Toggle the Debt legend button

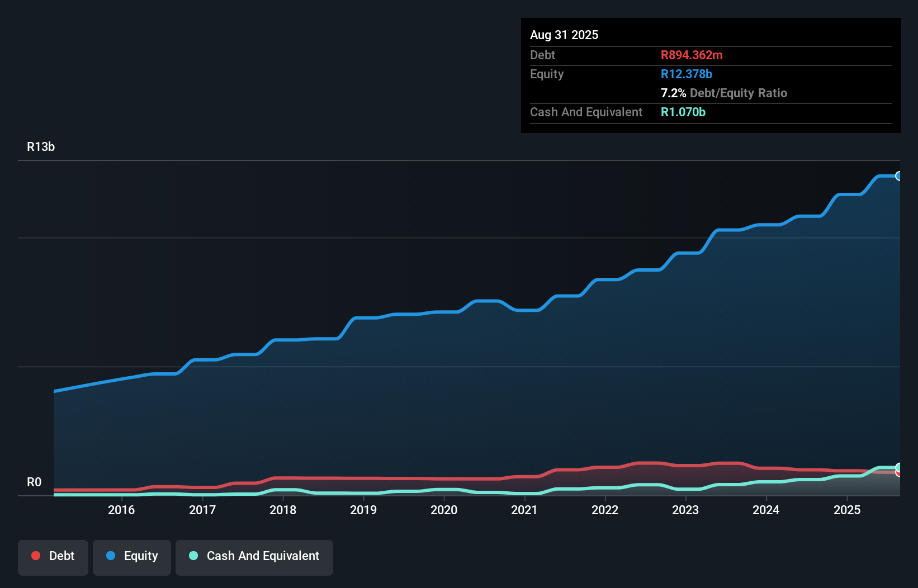53,557
